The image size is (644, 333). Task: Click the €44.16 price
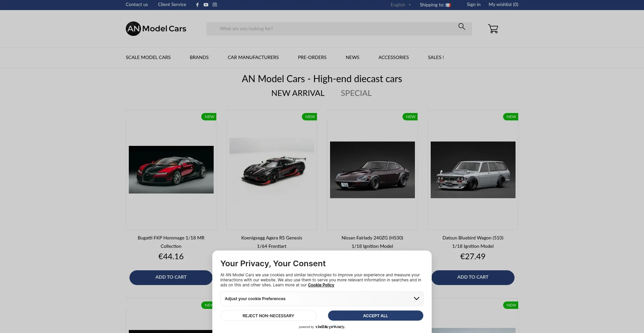point(171,257)
